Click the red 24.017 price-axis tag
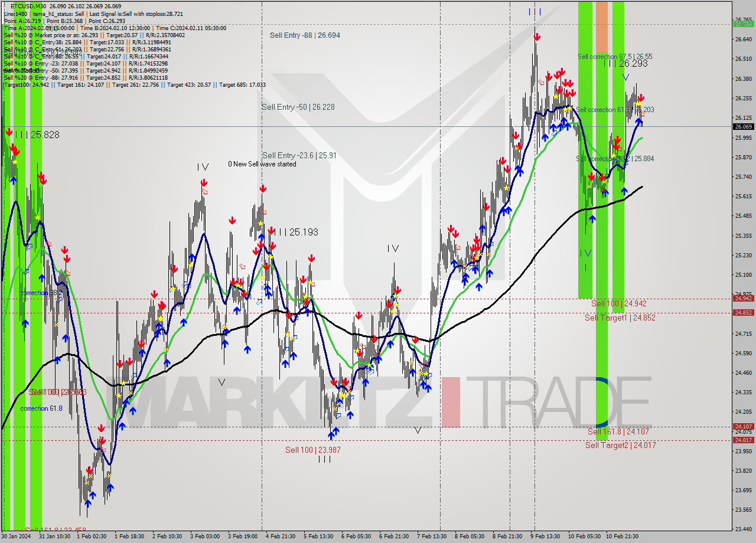 click(x=743, y=440)
